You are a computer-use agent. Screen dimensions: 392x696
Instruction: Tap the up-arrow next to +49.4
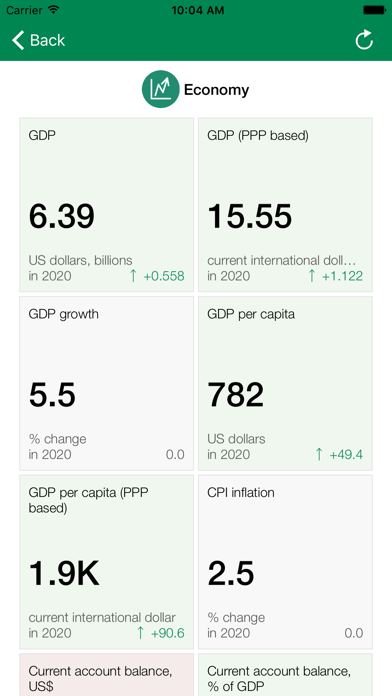319,455
